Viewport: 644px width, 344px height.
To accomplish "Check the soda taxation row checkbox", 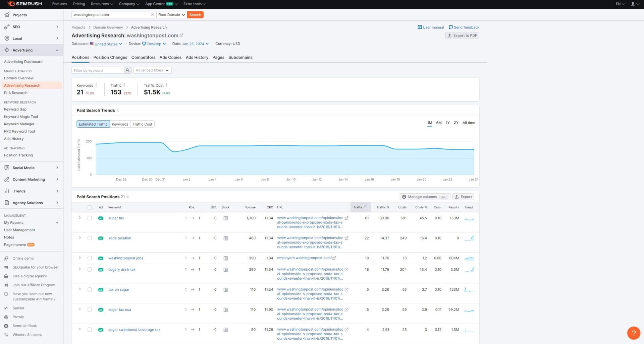I will tap(90, 238).
